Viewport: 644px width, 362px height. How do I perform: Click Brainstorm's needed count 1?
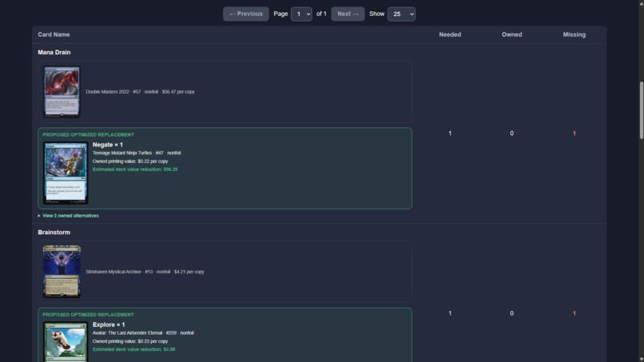pos(450,313)
